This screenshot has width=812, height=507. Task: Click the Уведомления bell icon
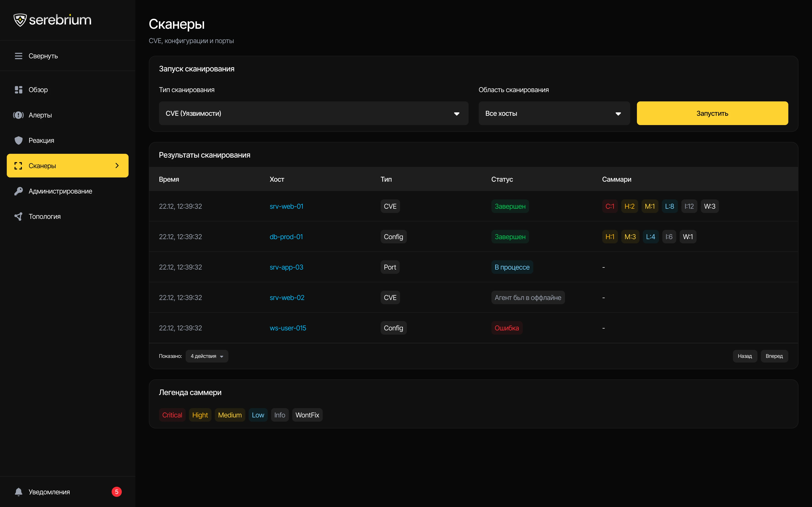[18, 492]
